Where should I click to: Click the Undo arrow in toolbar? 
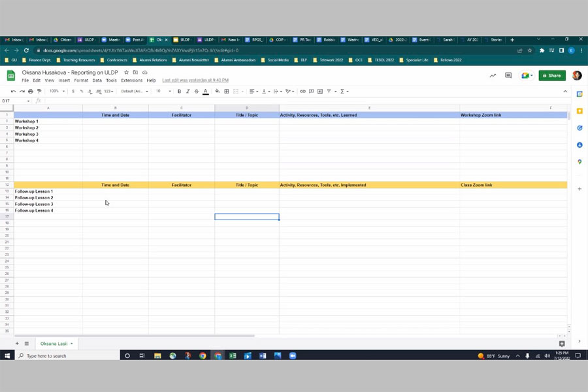pyautogui.click(x=13, y=91)
